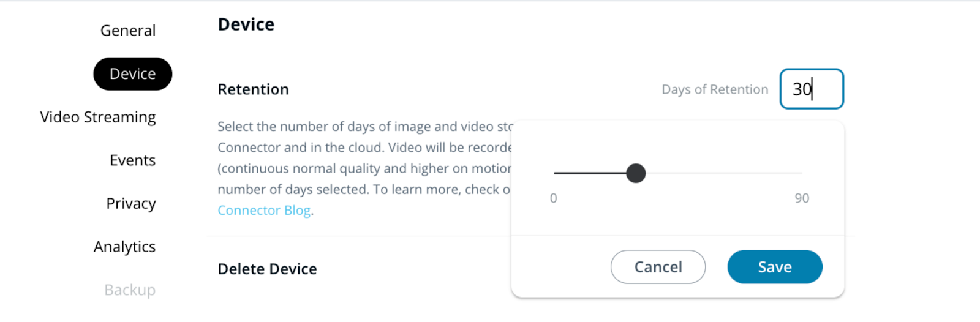Click the slider minimum label 0

553,198
